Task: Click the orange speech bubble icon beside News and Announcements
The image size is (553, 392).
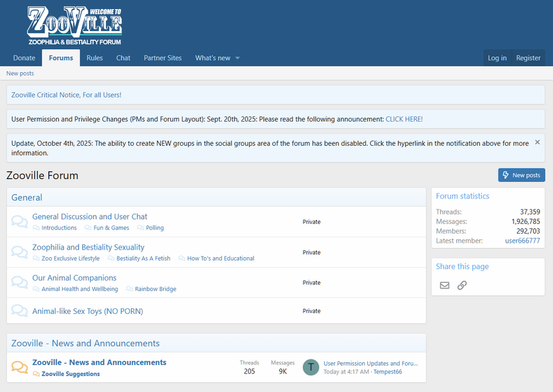Action: 19,367
